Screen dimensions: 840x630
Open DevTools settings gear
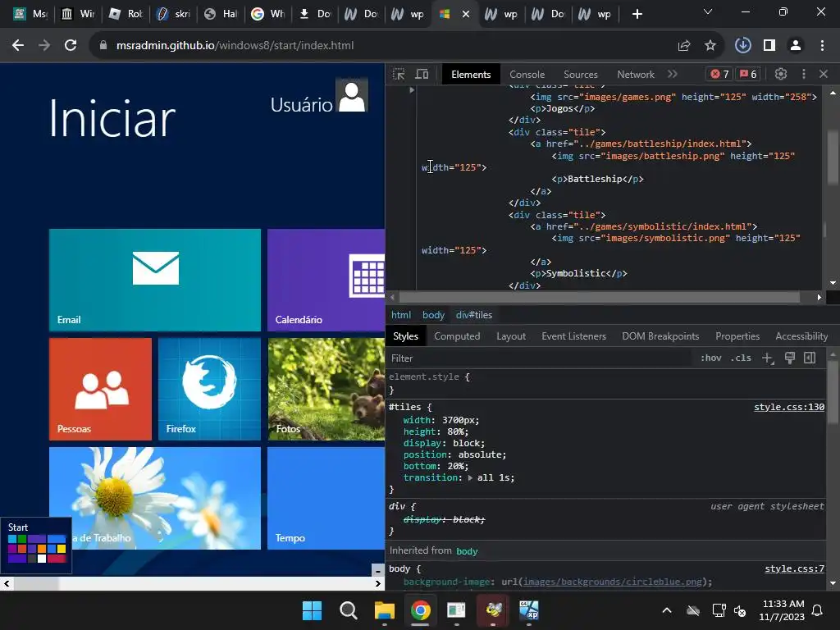[781, 74]
